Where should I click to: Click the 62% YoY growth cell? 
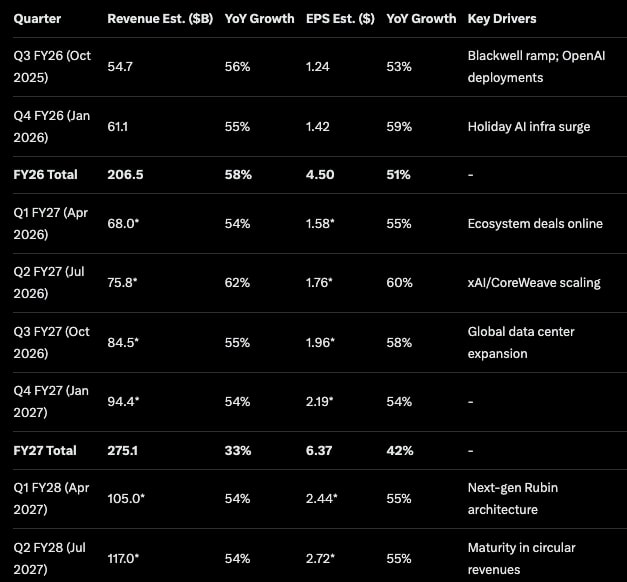238,283
